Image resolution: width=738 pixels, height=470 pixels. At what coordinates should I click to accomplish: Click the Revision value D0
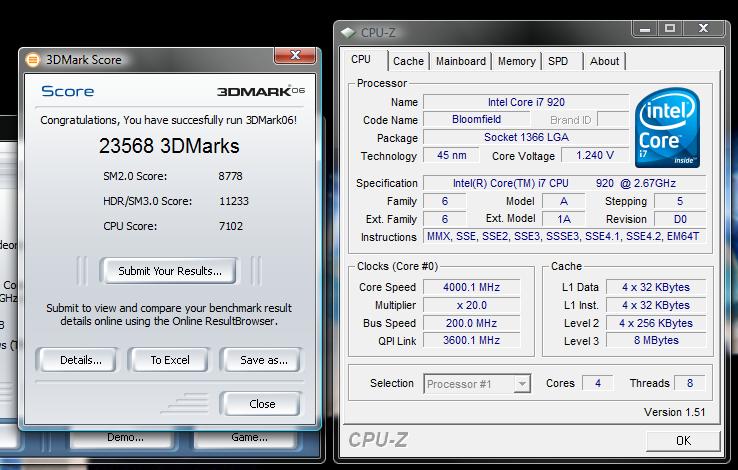pos(680,219)
